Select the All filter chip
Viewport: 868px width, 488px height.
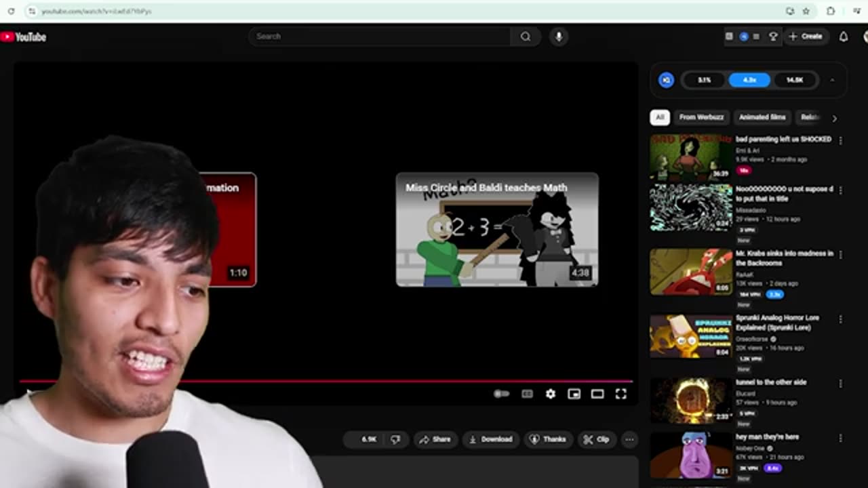pyautogui.click(x=660, y=117)
